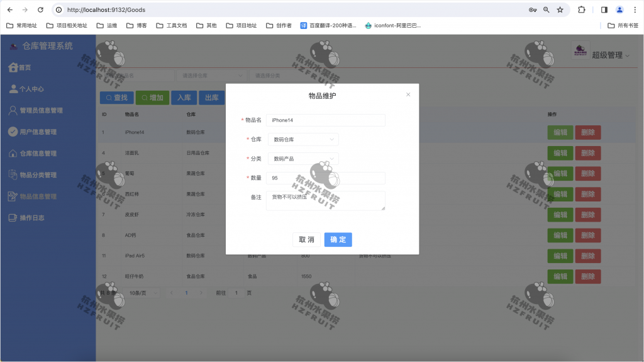This screenshot has width=644, height=362.
Task: Open the 分类 dropdown in dialog
Action: click(304, 159)
